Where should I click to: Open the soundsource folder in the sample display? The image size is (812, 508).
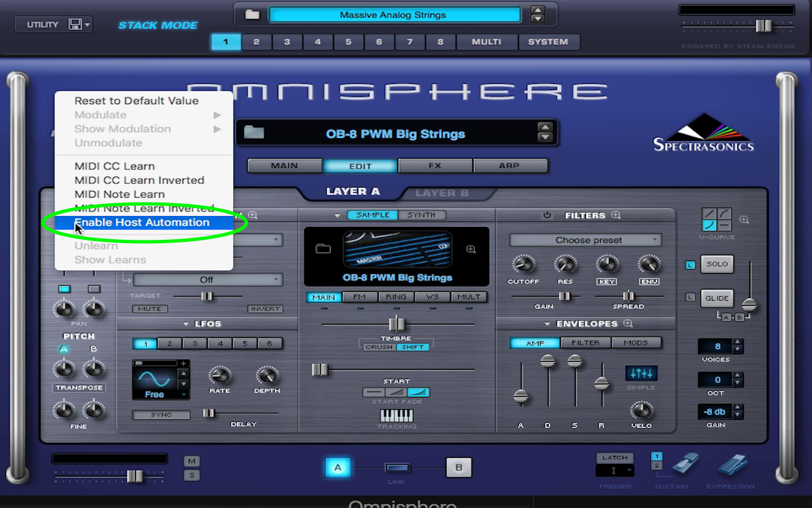[x=323, y=249]
